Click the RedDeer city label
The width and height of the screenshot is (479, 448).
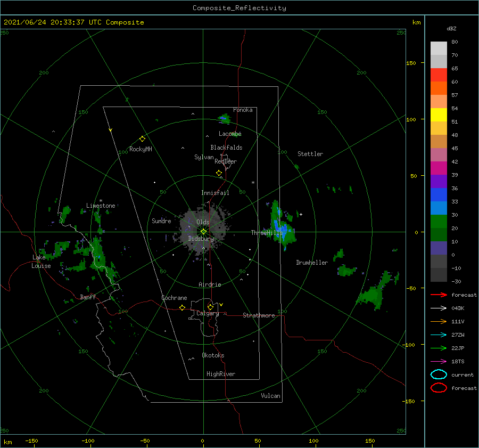(x=226, y=161)
